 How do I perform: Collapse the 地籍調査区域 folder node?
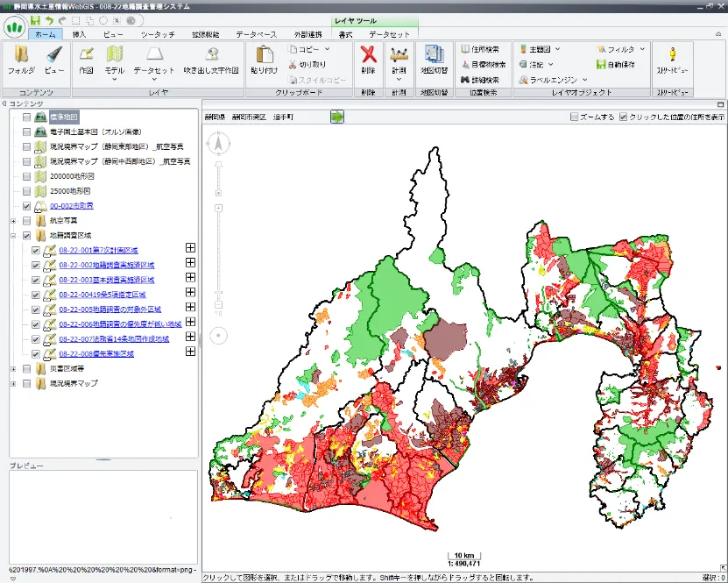(x=13, y=236)
